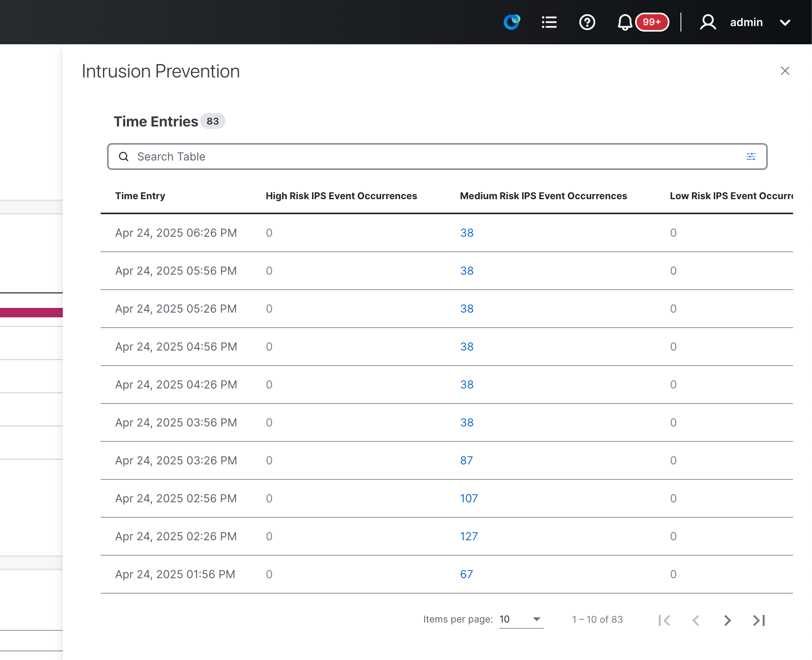Open medium risk count for 04:26 PM

point(467,385)
